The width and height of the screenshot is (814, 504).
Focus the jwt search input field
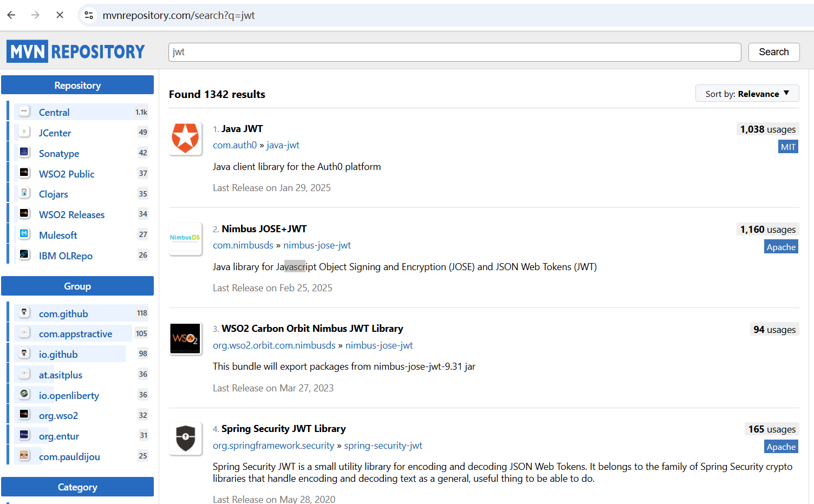tap(455, 52)
